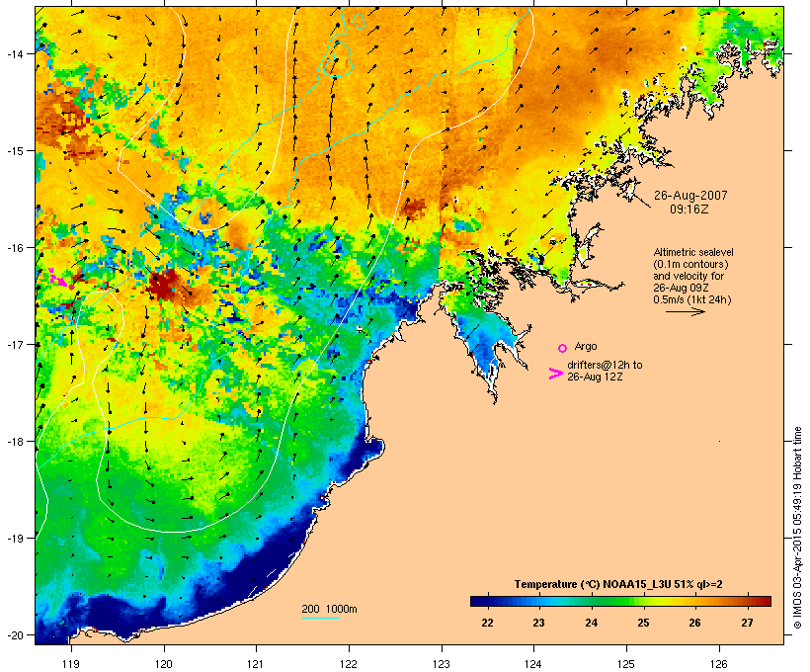This screenshot has width=810, height=672.
Task: Click the color bar value 26
Action: pos(694,623)
